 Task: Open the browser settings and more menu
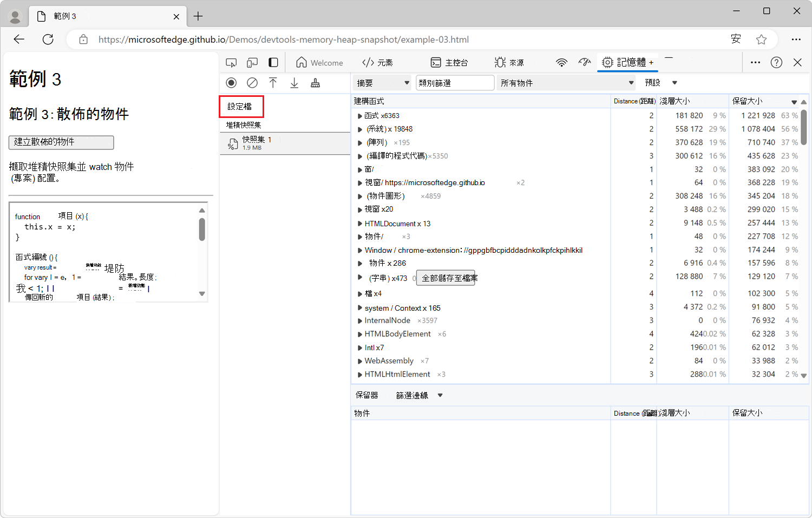(796, 40)
